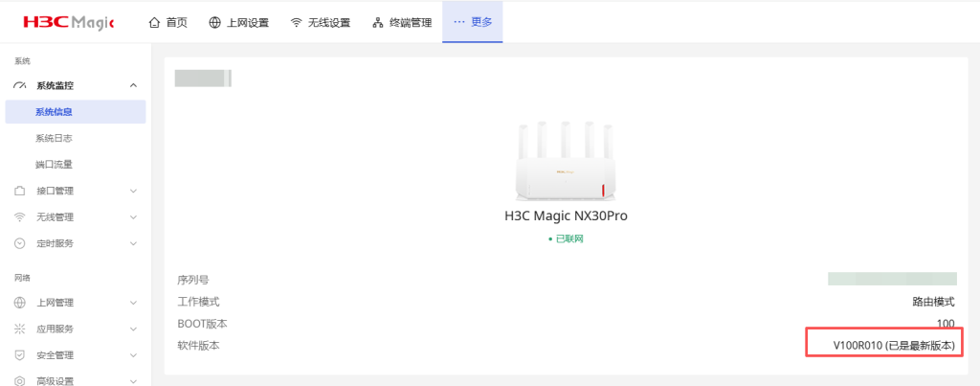Click the port icon beside 接口管理

point(19,191)
